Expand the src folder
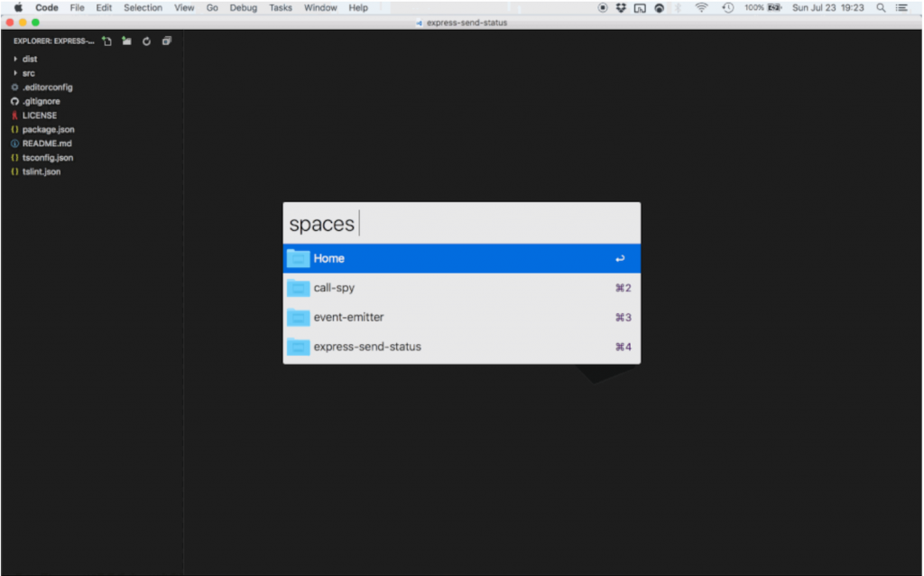924x576 pixels. point(29,73)
